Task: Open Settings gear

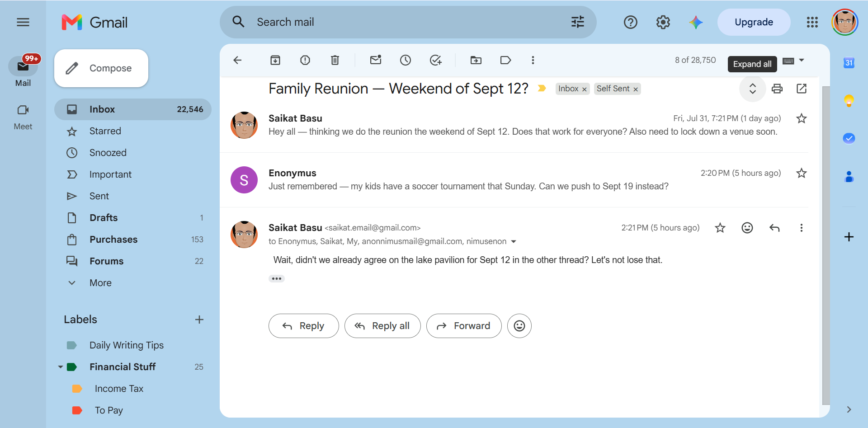Action: (x=663, y=22)
